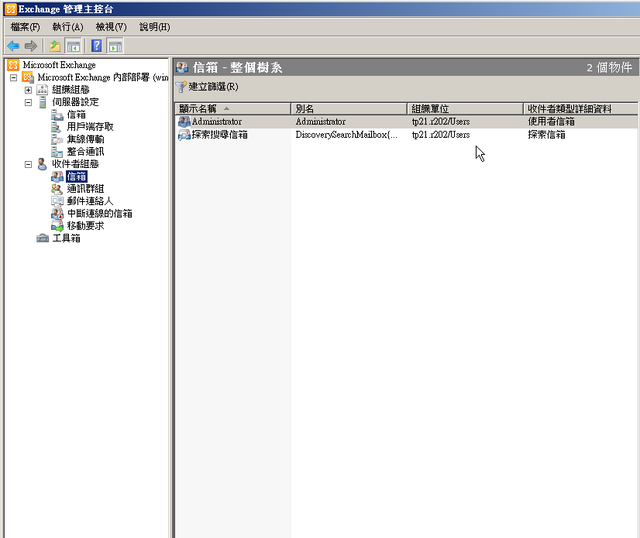Click the 探索搜尋信箱 row icon

184,135
